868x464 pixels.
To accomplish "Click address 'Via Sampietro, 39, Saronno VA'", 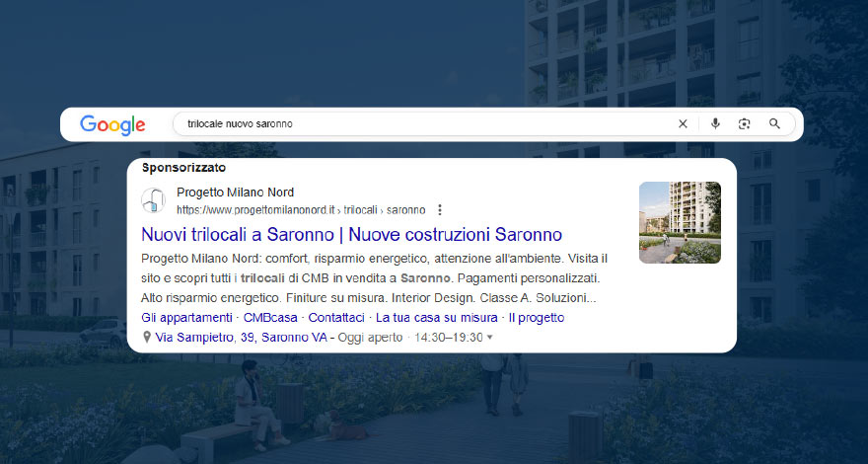I will pyautogui.click(x=241, y=337).
